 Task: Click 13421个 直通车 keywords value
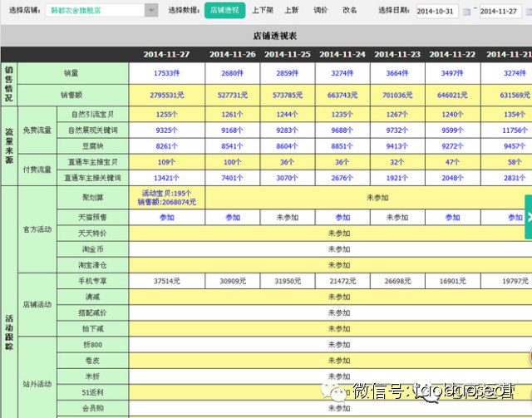pos(166,178)
